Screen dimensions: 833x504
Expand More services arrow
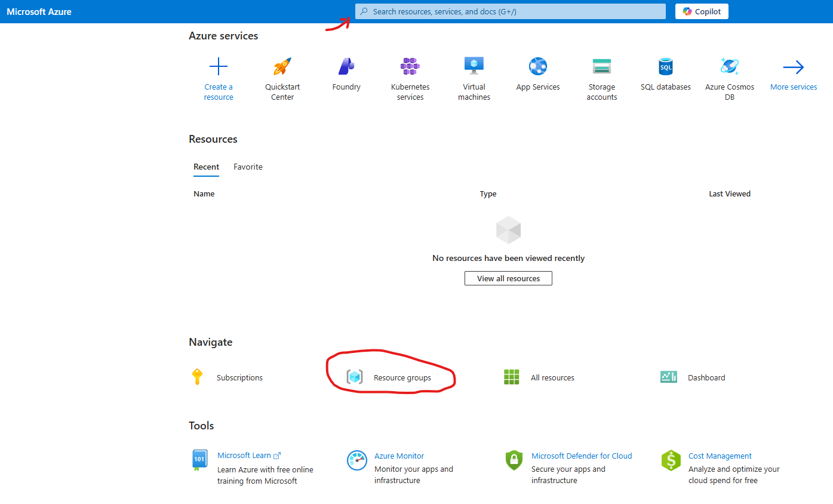pyautogui.click(x=794, y=67)
